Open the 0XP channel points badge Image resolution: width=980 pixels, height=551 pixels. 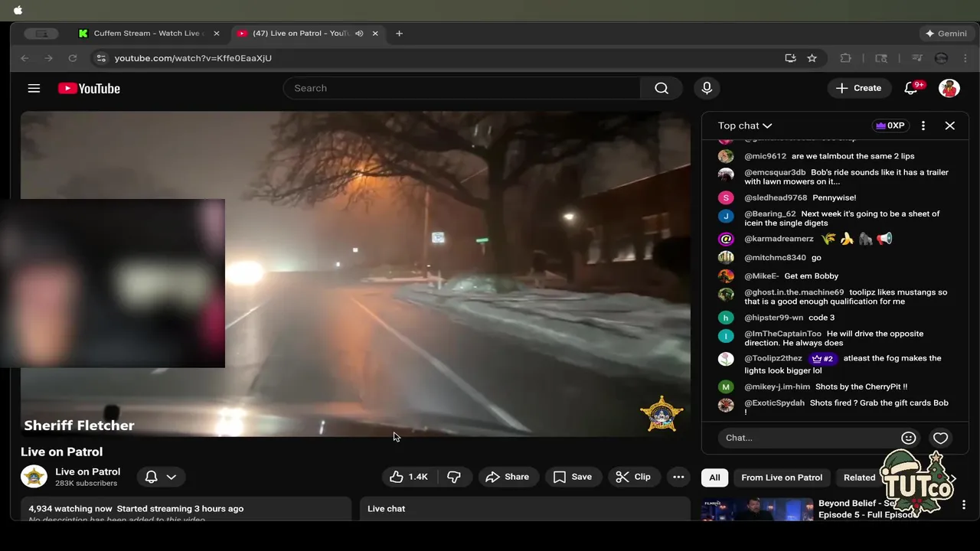click(890, 126)
